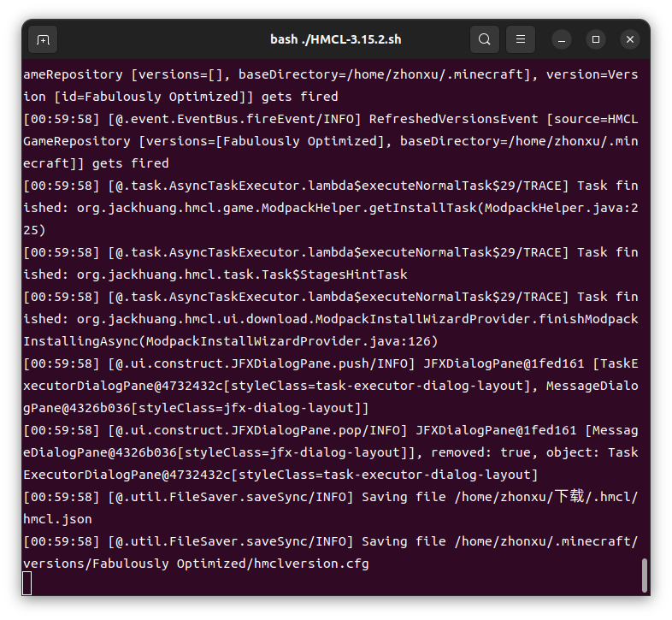This screenshot has width=672, height=620.
Task: Click "gPane@4326b036[styleClass=jfx-dialog-layout]]" line
Action: click(x=196, y=408)
